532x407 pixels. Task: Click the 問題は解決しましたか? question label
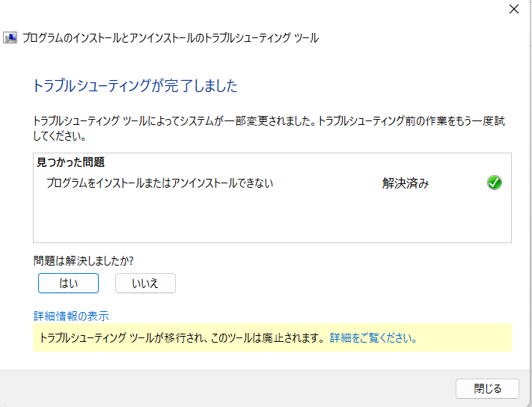point(83,260)
